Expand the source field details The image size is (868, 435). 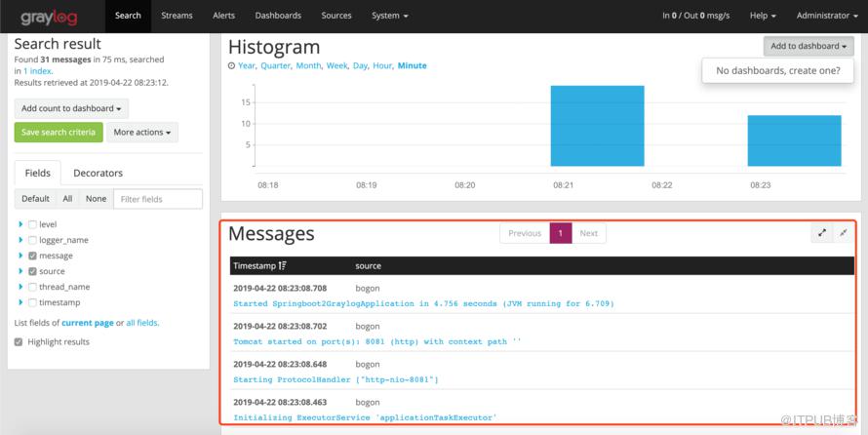click(x=20, y=271)
